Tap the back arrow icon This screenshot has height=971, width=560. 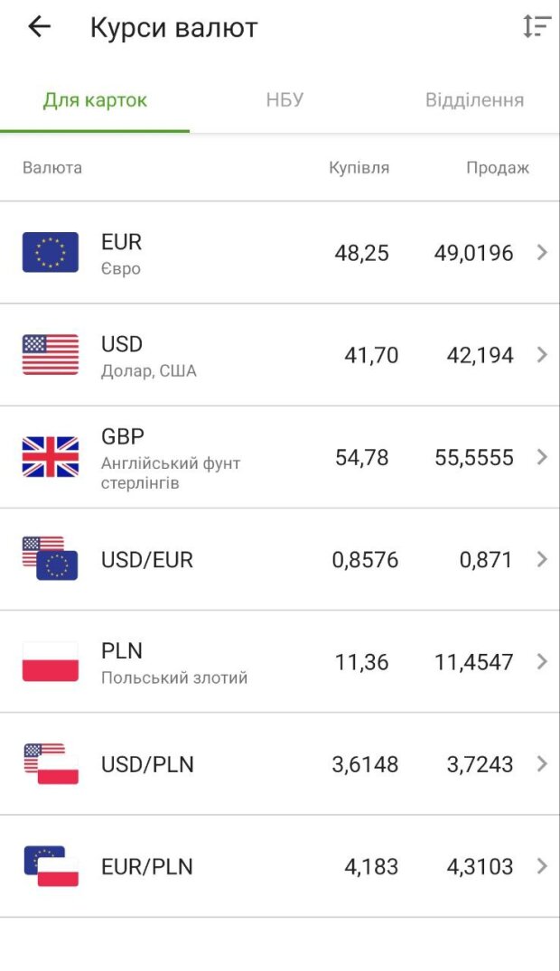(x=40, y=27)
